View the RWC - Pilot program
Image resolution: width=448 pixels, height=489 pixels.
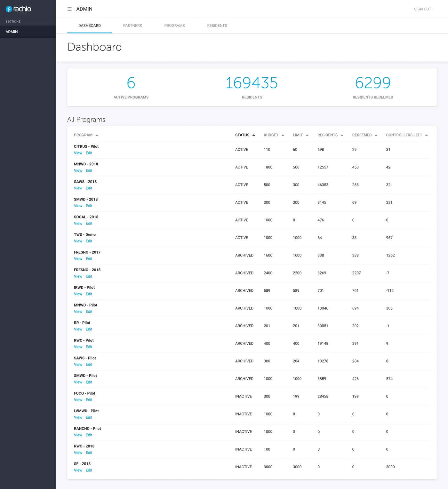[x=78, y=347]
